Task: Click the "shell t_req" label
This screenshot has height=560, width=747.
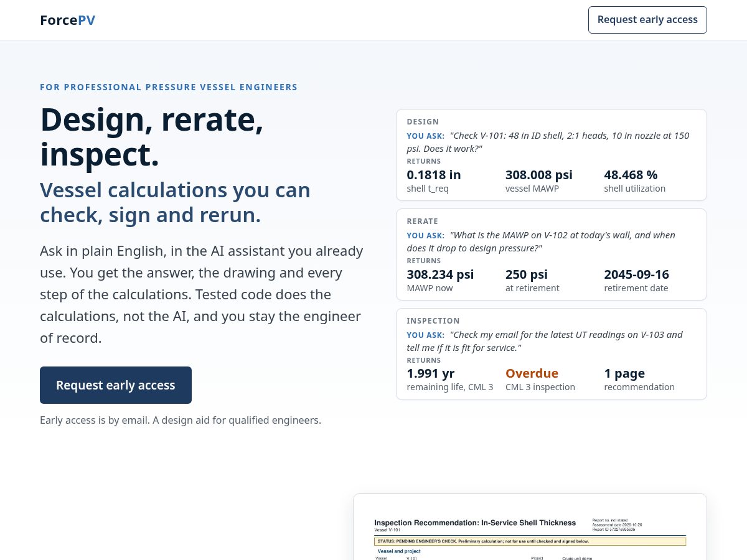Action: 428,189
